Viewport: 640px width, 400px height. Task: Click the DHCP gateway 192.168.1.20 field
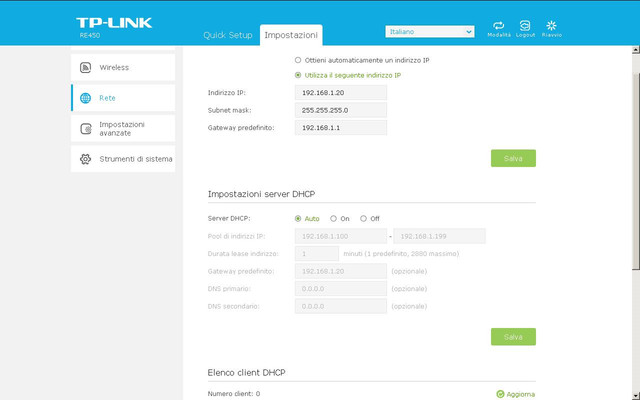(341, 271)
